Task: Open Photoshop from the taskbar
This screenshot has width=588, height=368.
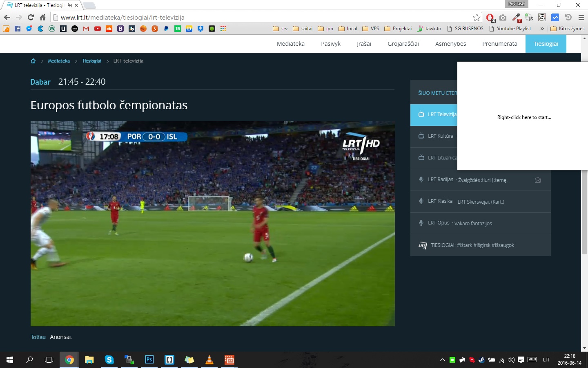Action: point(149,360)
